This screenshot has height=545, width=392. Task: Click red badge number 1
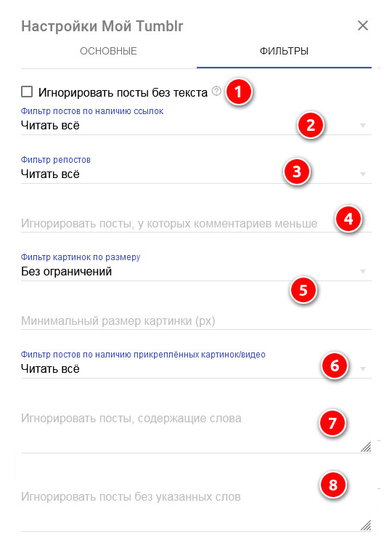(238, 92)
